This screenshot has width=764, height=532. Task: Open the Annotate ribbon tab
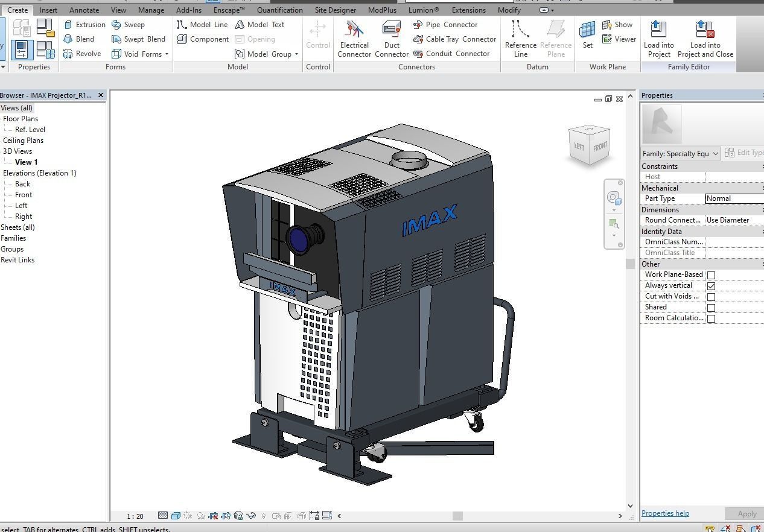coord(84,10)
